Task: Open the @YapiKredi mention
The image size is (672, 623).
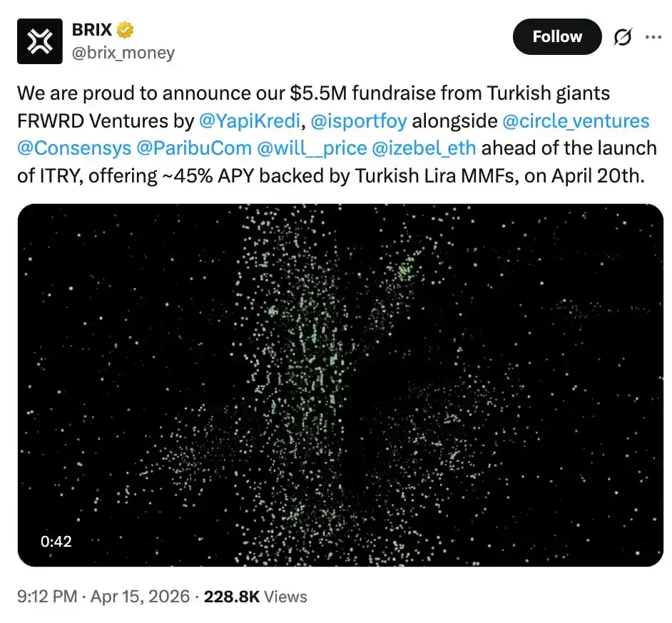Action: click(250, 120)
